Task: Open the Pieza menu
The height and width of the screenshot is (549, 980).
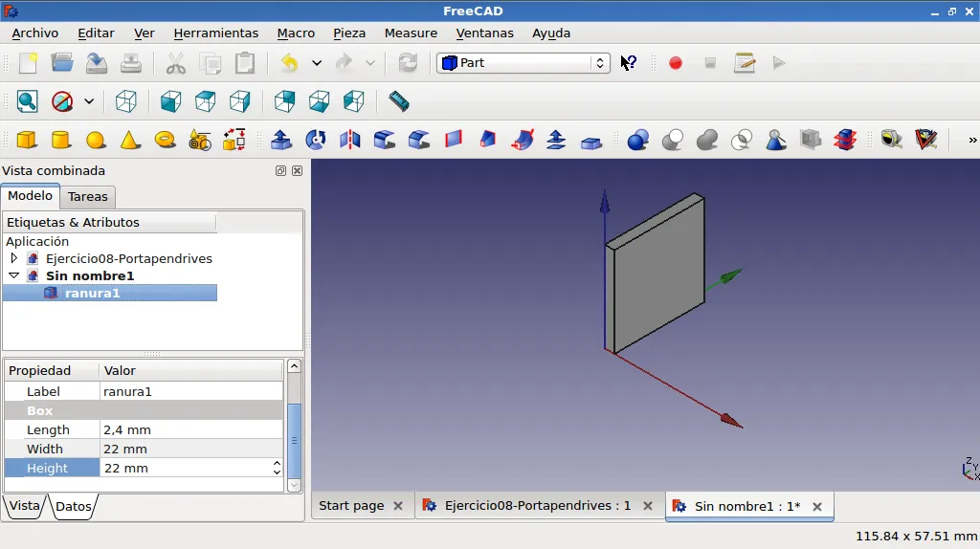Action: [x=349, y=33]
